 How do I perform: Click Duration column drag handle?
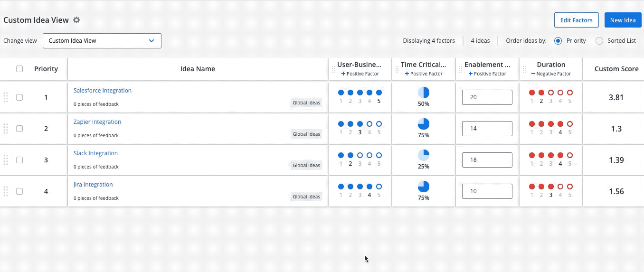point(524,69)
